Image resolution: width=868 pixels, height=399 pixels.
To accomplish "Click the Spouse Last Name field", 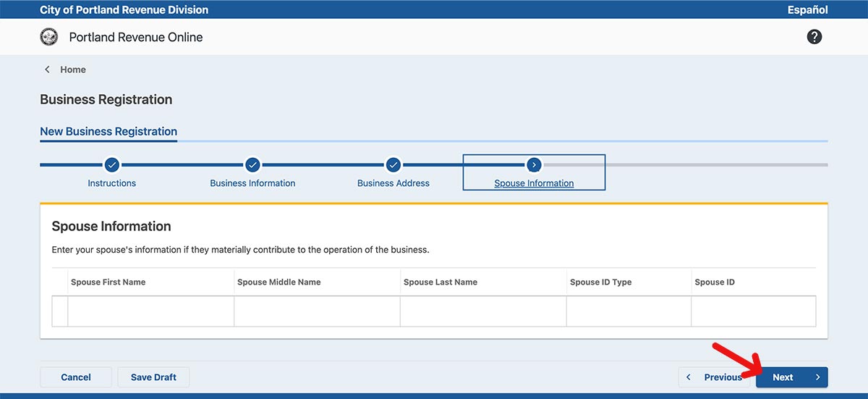I will [483, 311].
